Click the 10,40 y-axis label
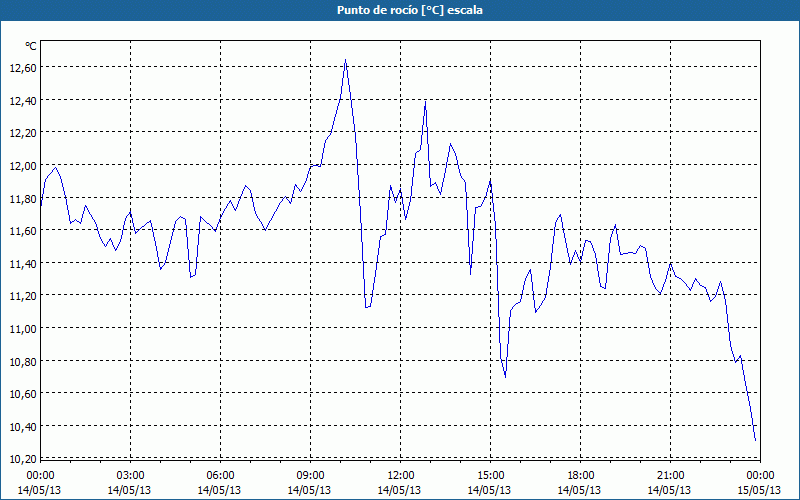 click(x=22, y=427)
